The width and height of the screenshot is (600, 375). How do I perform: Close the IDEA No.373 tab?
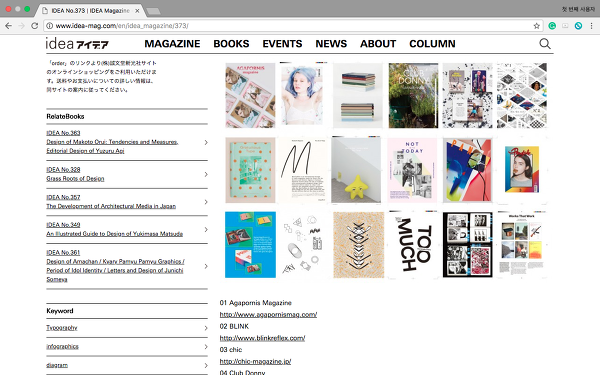(x=137, y=11)
